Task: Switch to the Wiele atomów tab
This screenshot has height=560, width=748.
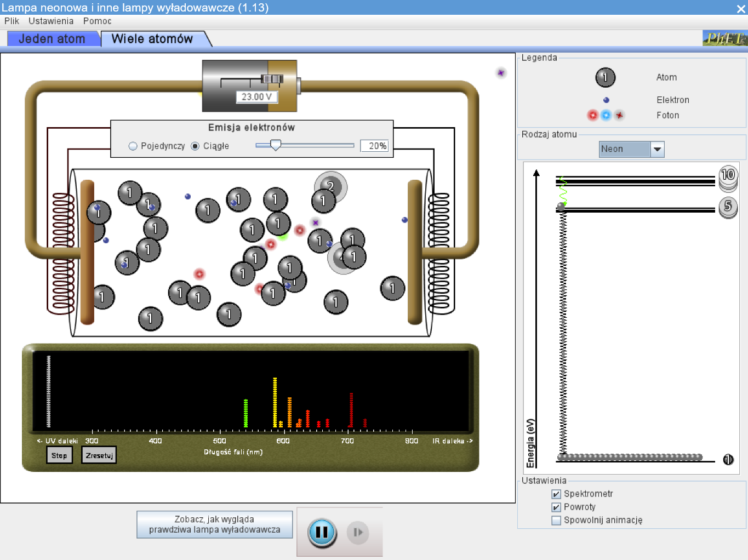Action: (x=153, y=39)
